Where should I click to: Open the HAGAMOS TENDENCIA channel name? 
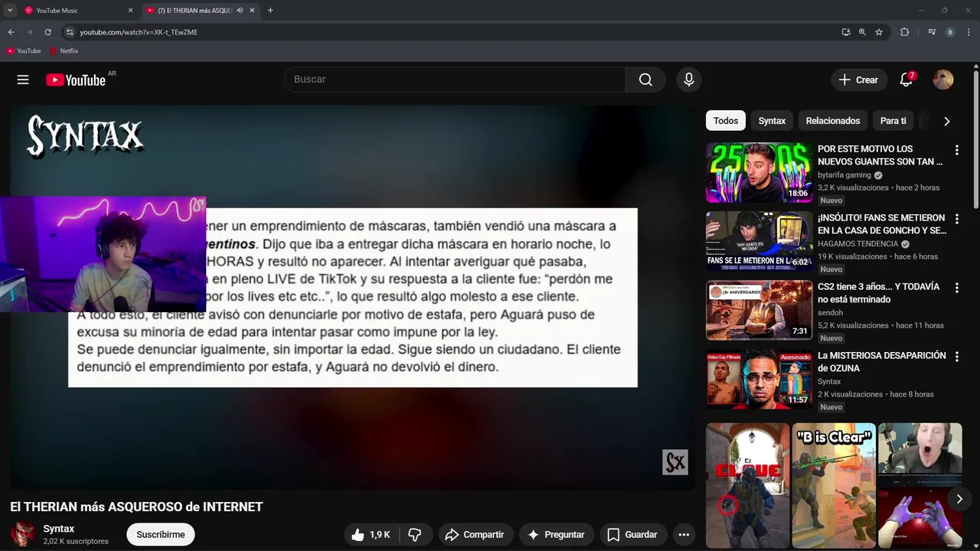click(x=857, y=244)
